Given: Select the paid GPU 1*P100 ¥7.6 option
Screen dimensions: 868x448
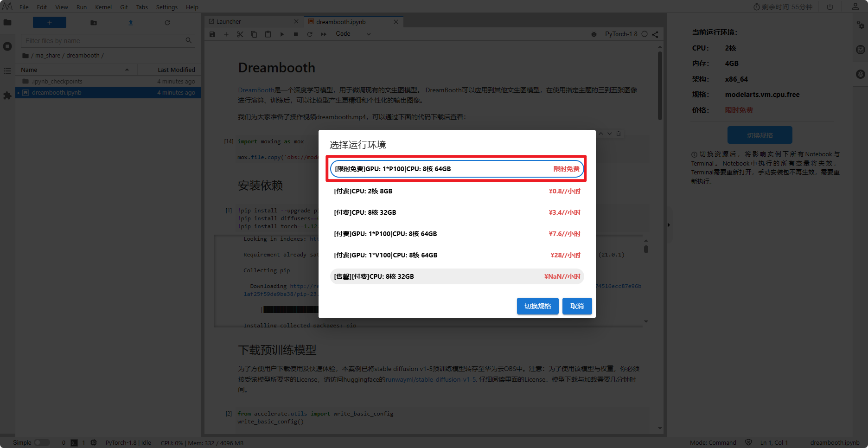Looking at the screenshot, I should (457, 234).
